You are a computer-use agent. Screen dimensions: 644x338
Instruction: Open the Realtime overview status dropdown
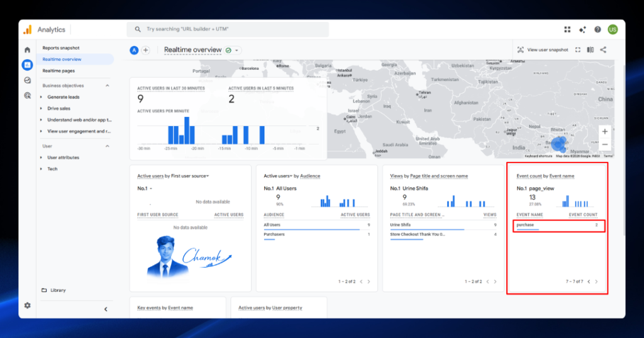click(x=233, y=50)
